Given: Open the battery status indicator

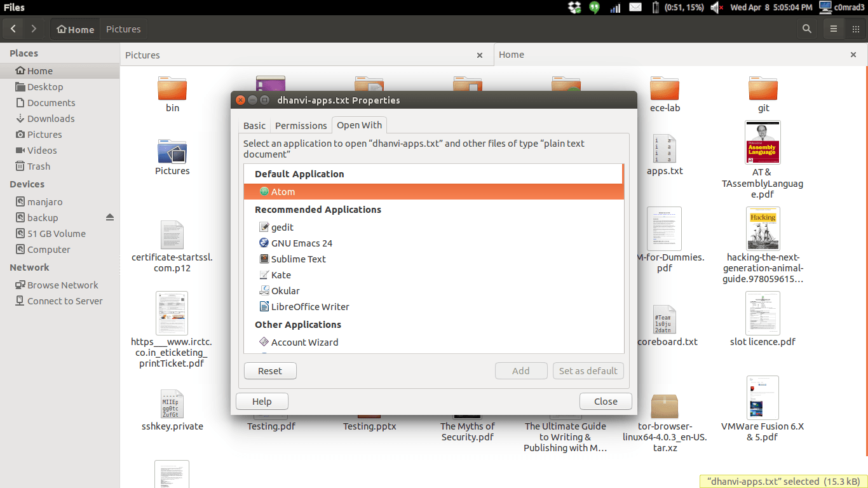Looking at the screenshot, I should click(x=656, y=8).
